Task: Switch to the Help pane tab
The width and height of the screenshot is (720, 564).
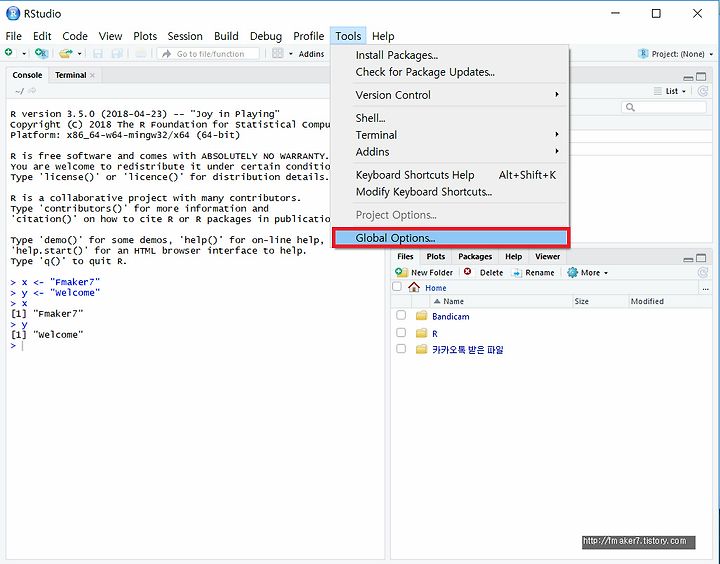Action: pyautogui.click(x=513, y=256)
